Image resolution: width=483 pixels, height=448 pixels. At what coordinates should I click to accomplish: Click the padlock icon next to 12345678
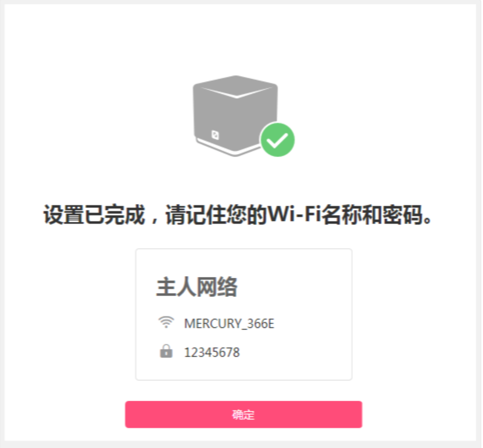coord(166,351)
